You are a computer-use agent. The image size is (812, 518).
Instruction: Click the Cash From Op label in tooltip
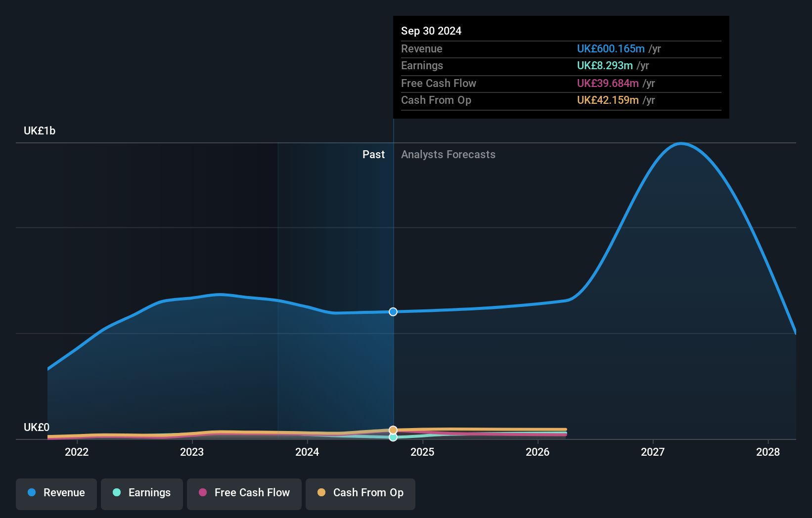pyautogui.click(x=436, y=100)
